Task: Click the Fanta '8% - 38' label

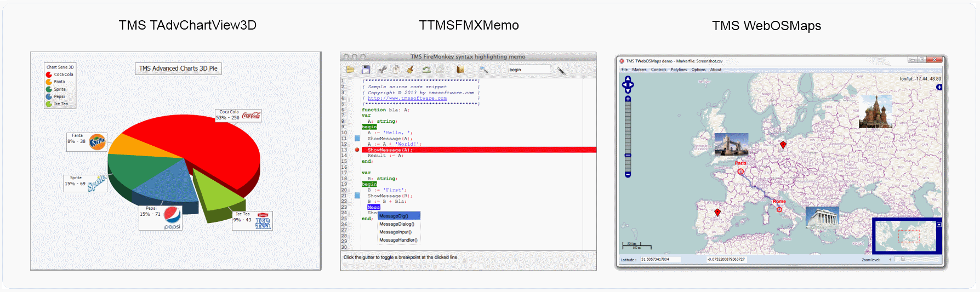Action: coord(87,142)
